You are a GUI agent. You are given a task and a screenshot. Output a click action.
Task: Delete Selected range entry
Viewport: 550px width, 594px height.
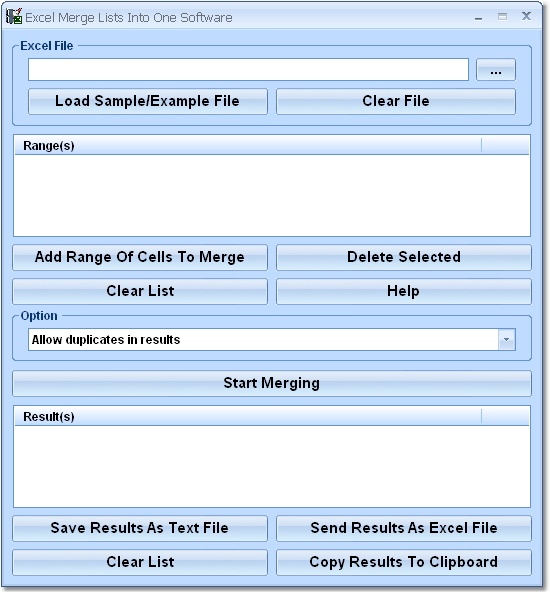404,257
